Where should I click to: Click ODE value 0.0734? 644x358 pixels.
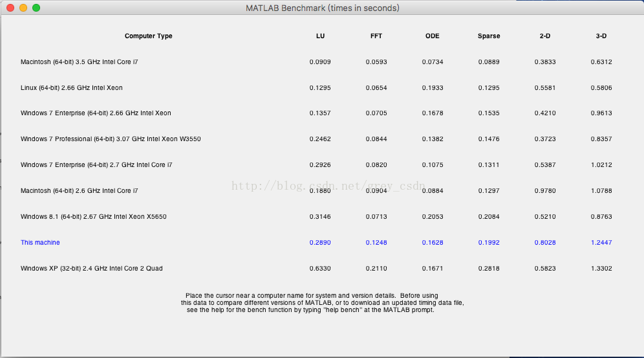pos(433,62)
